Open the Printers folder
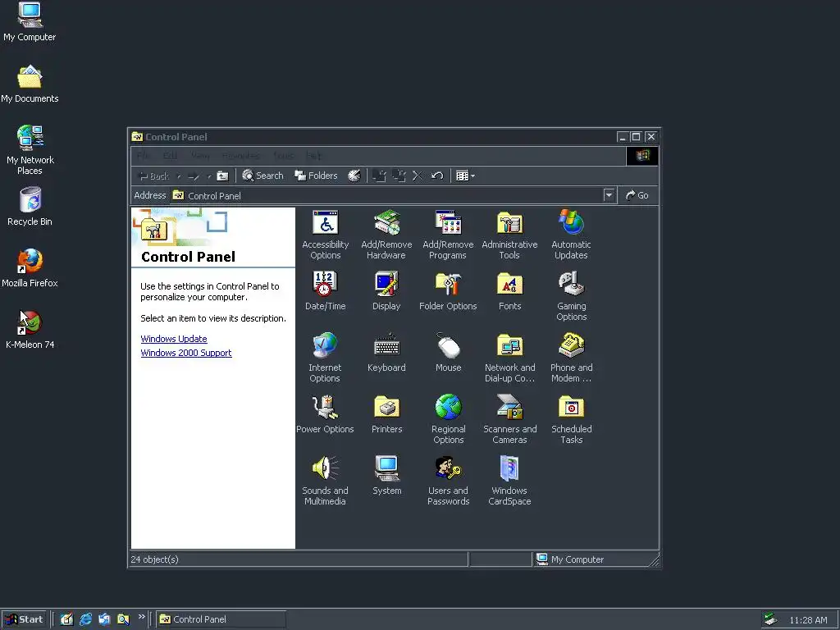Image resolution: width=840 pixels, height=630 pixels. pos(386,414)
